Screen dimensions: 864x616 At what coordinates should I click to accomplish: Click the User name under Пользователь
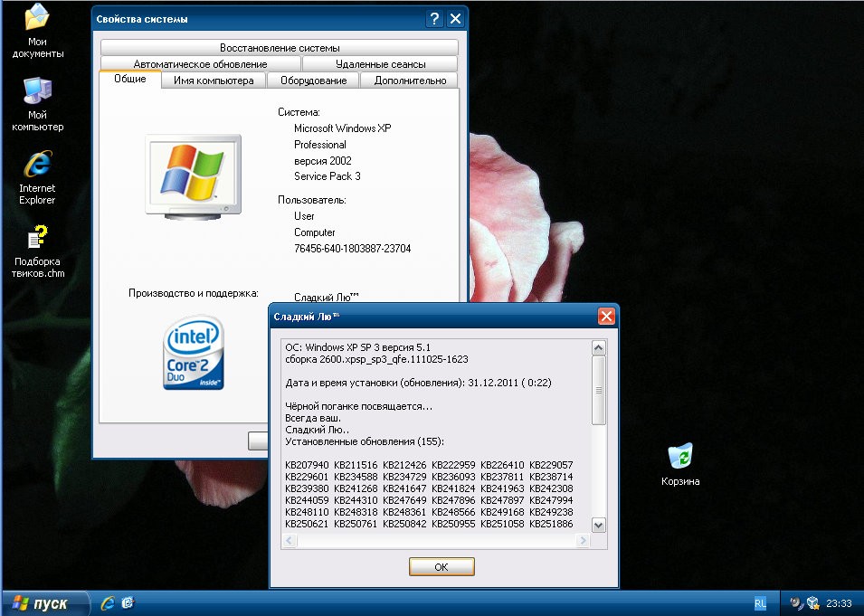pyautogui.click(x=304, y=216)
